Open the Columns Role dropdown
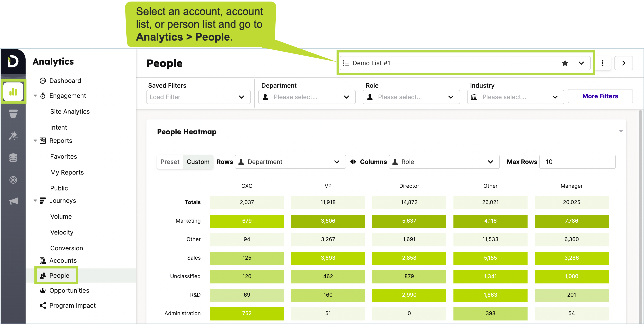 [x=444, y=162]
